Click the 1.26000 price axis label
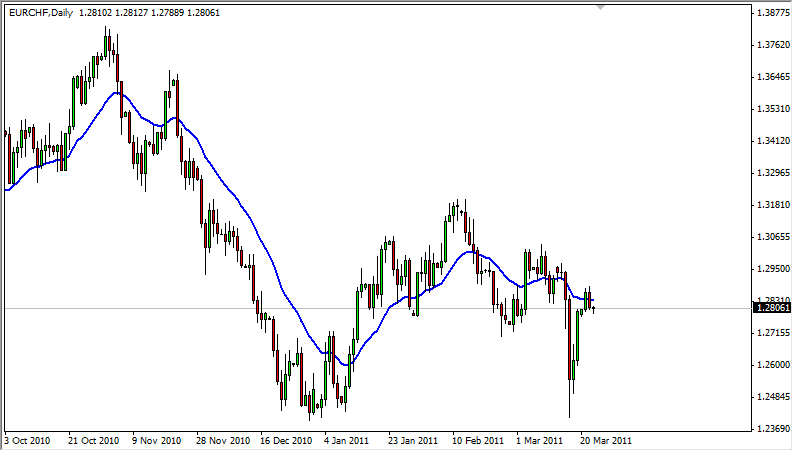The image size is (793, 451). [x=773, y=365]
